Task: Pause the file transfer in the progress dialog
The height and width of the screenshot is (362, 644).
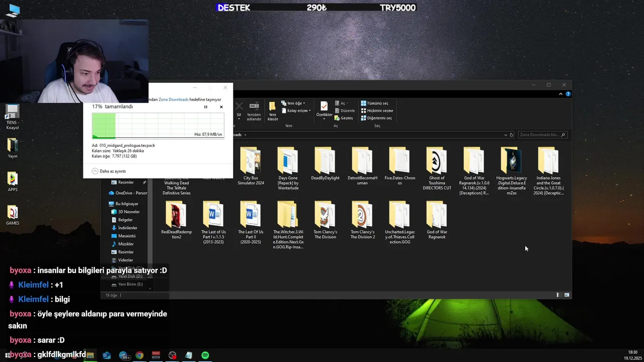Action: pos(205,107)
